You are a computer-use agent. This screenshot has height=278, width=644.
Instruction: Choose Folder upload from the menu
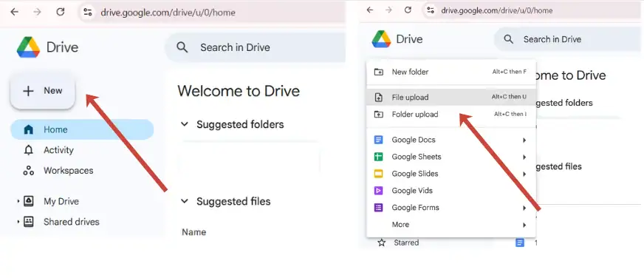click(451, 115)
